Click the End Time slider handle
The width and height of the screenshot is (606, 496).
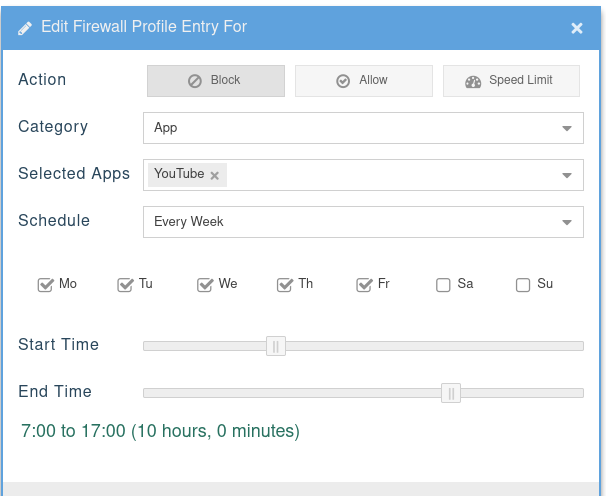coord(451,393)
